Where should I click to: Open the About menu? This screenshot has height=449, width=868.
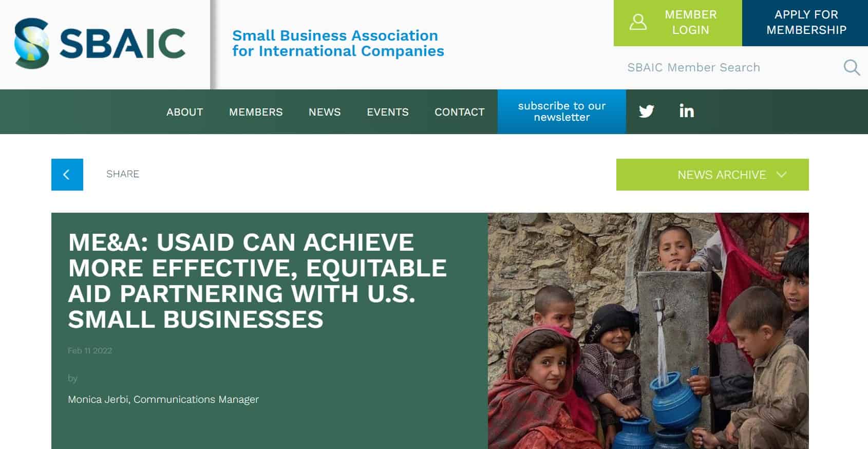pos(184,112)
